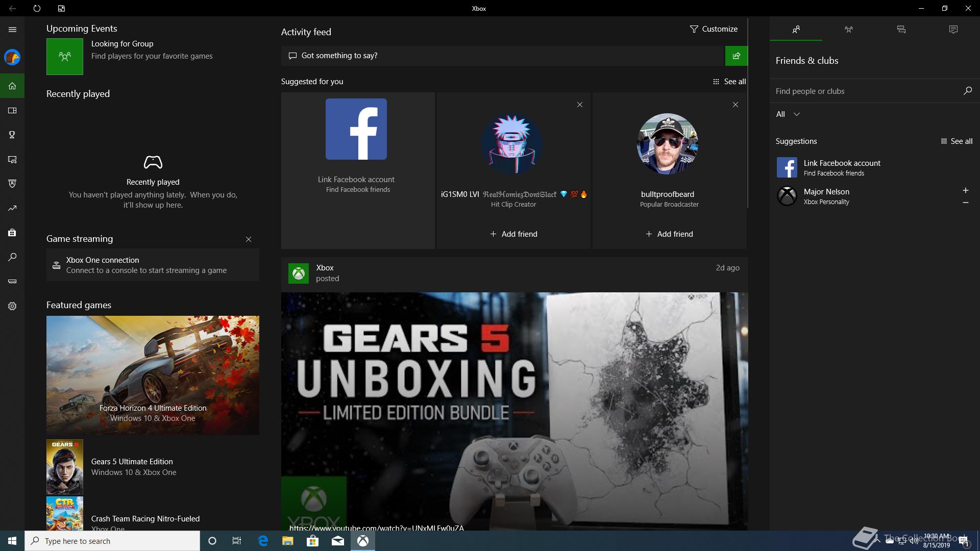The image size is (980, 551).
Task: Open Settings gear in sidebar
Action: [12, 306]
